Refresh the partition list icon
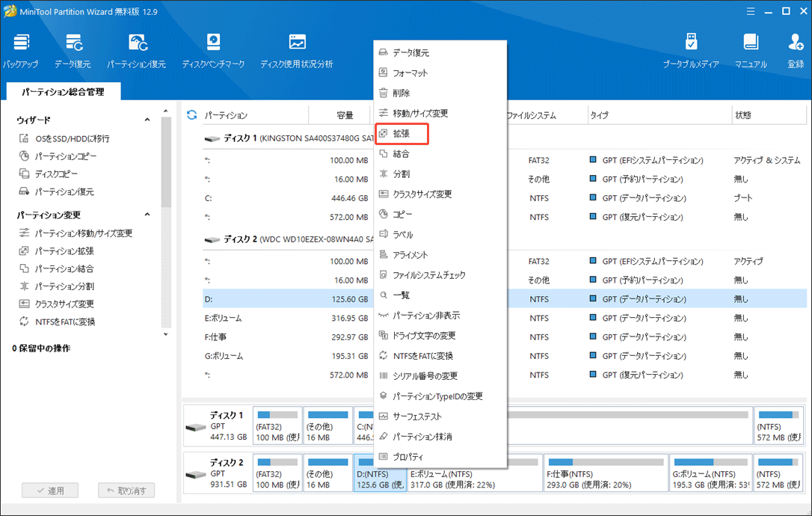The height and width of the screenshot is (516, 812). coord(191,115)
